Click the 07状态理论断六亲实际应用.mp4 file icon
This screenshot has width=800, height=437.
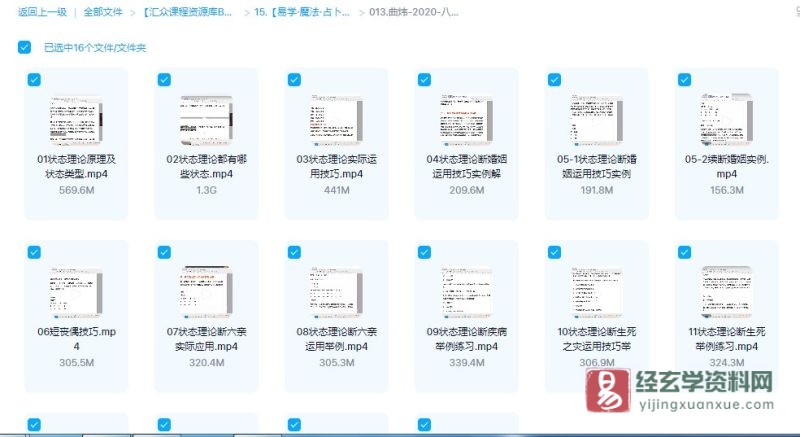(206, 291)
